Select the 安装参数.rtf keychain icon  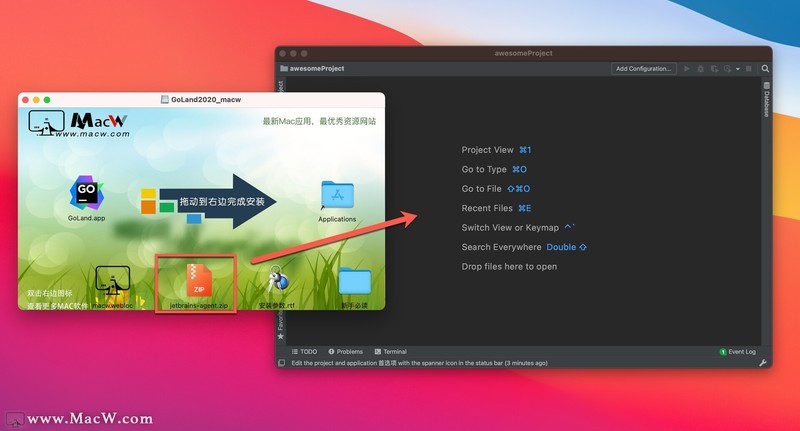[x=278, y=281]
